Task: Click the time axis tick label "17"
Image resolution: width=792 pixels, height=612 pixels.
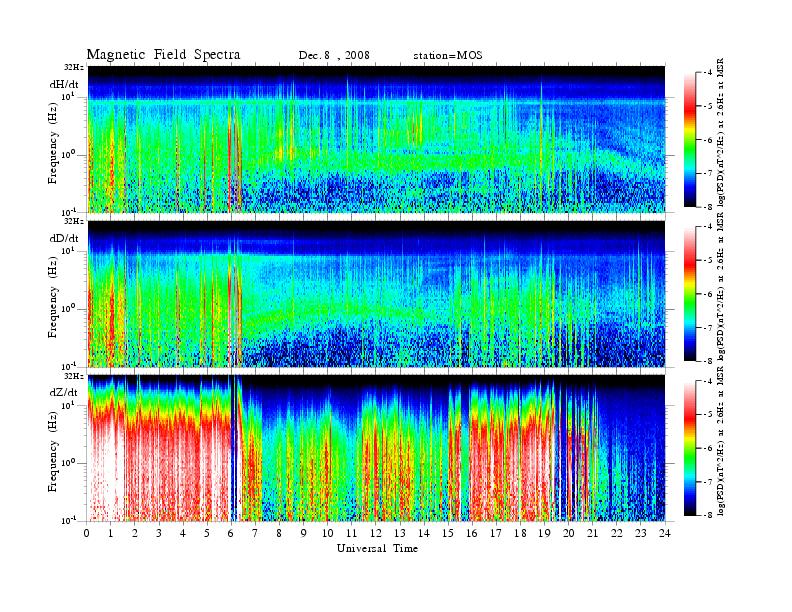Action: pyautogui.click(x=496, y=533)
